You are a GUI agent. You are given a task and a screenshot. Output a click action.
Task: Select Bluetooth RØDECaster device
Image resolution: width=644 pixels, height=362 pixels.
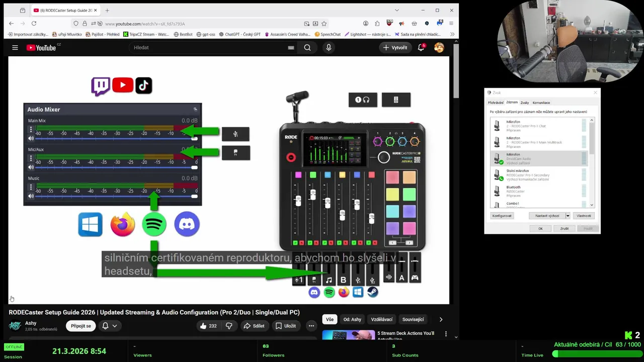point(539,191)
